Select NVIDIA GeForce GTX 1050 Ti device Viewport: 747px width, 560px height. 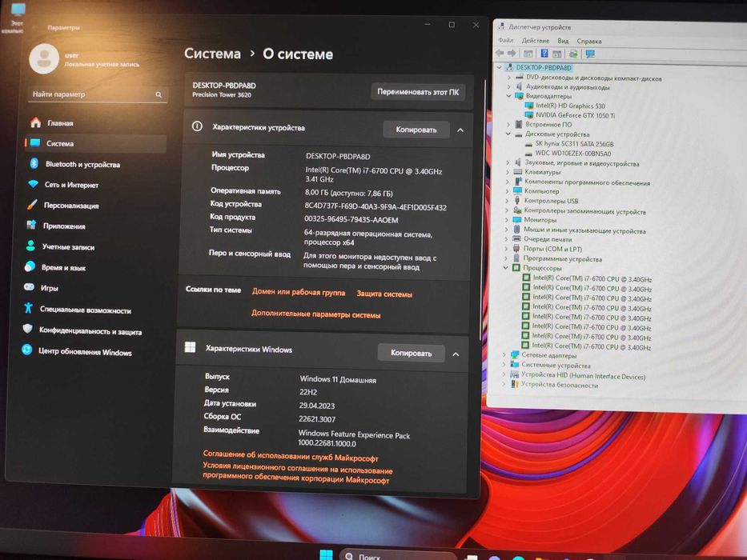click(575, 115)
